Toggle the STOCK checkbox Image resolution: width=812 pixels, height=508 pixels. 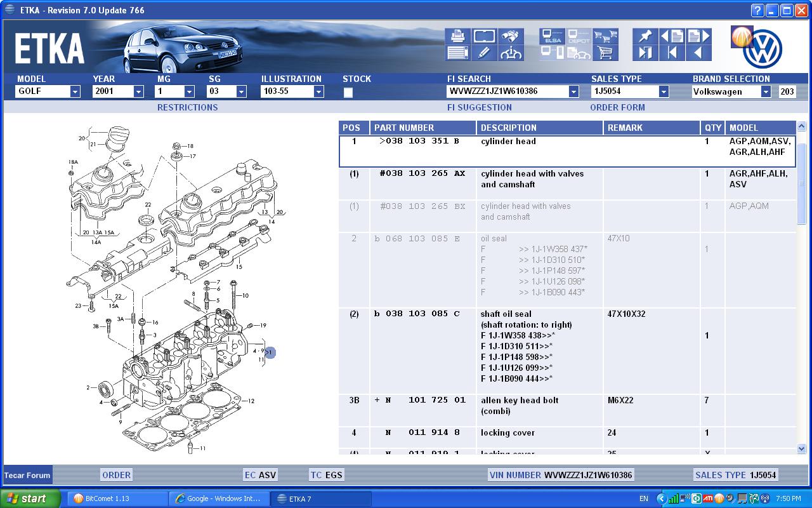(348, 93)
